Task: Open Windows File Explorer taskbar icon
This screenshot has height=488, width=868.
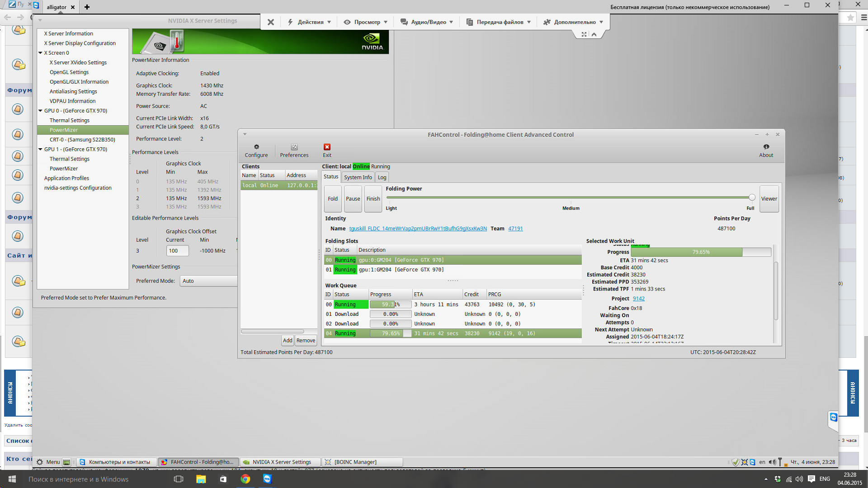Action: click(x=201, y=479)
